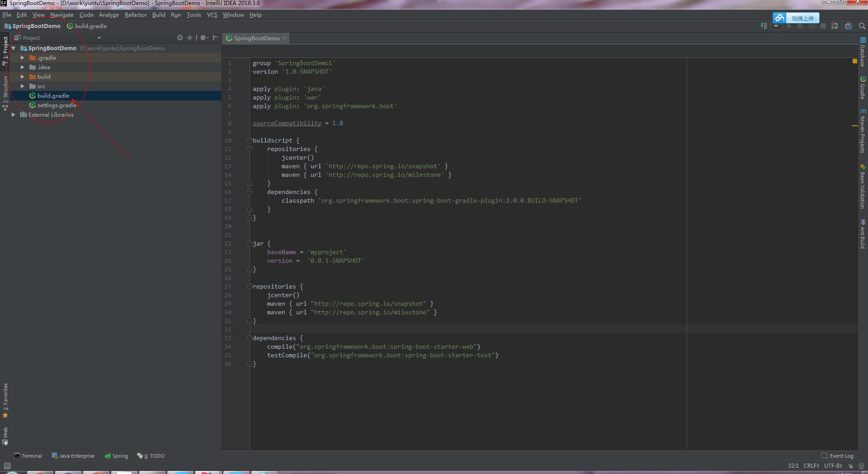868x474 pixels.
Task: Close the SpringBootDemo editor tab
Action: (x=284, y=38)
